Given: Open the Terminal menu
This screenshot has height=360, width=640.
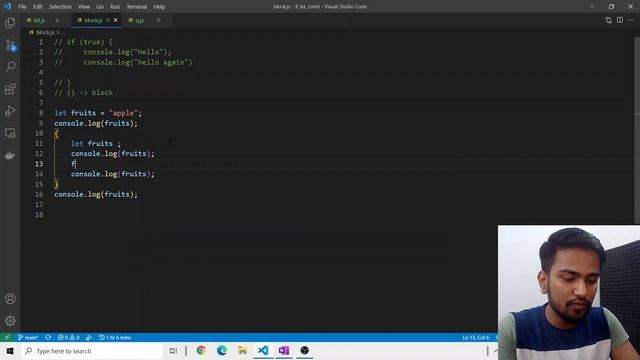Looking at the screenshot, I should (137, 7).
